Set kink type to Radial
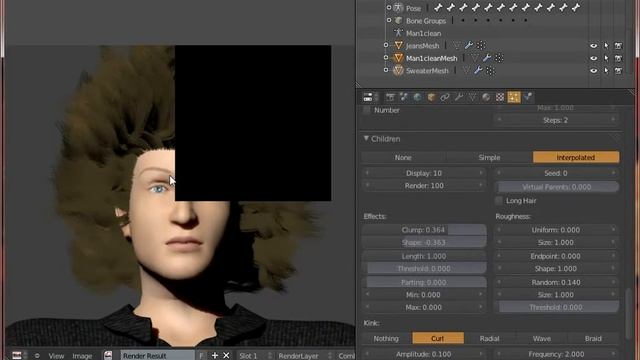The height and width of the screenshot is (360, 640). point(489,338)
